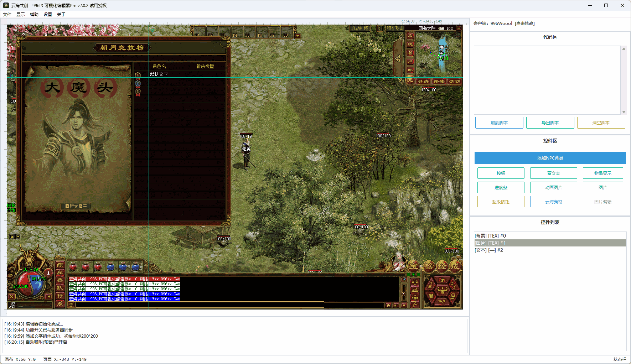Add a 物品显示 control

[x=603, y=173]
